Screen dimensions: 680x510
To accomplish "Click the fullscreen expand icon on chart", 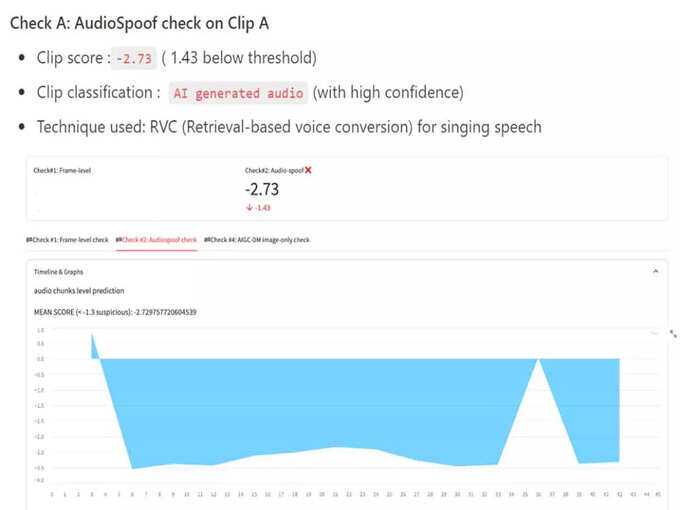I will pos(673,333).
